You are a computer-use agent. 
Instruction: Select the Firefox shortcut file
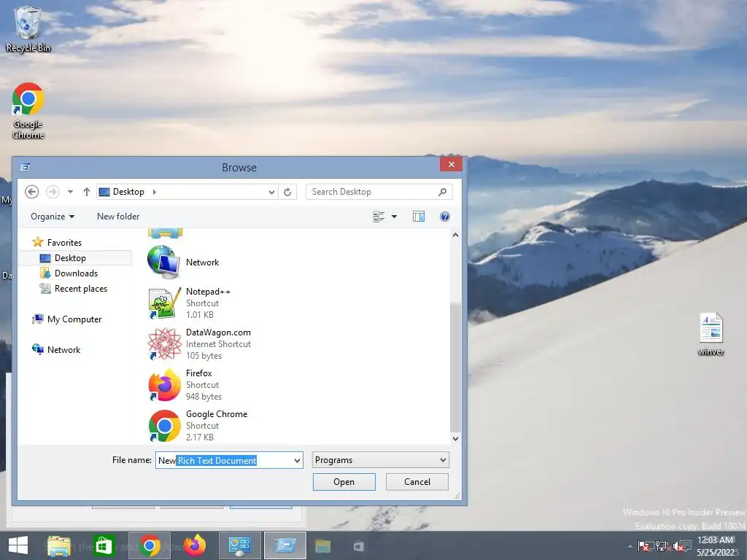[185, 385]
